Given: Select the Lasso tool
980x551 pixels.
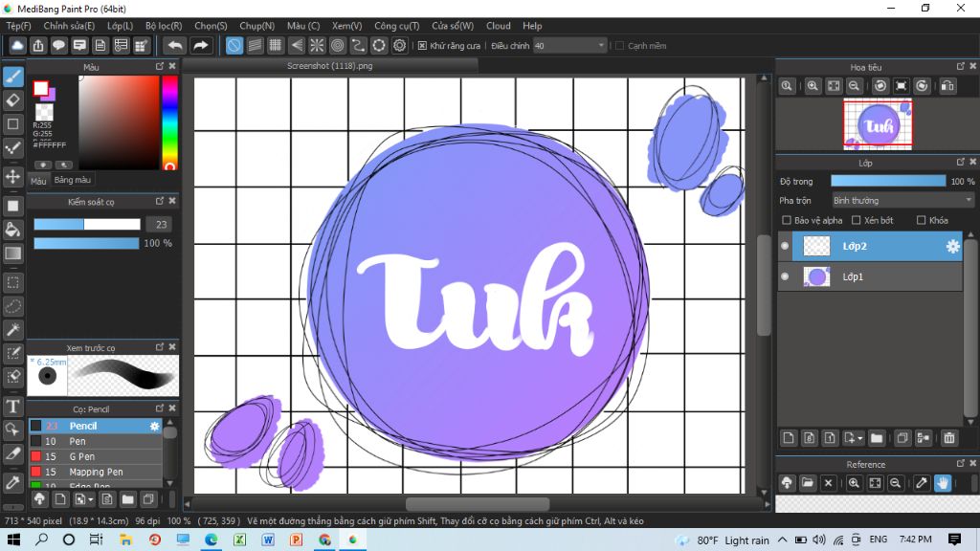Looking at the screenshot, I should coord(13,306).
